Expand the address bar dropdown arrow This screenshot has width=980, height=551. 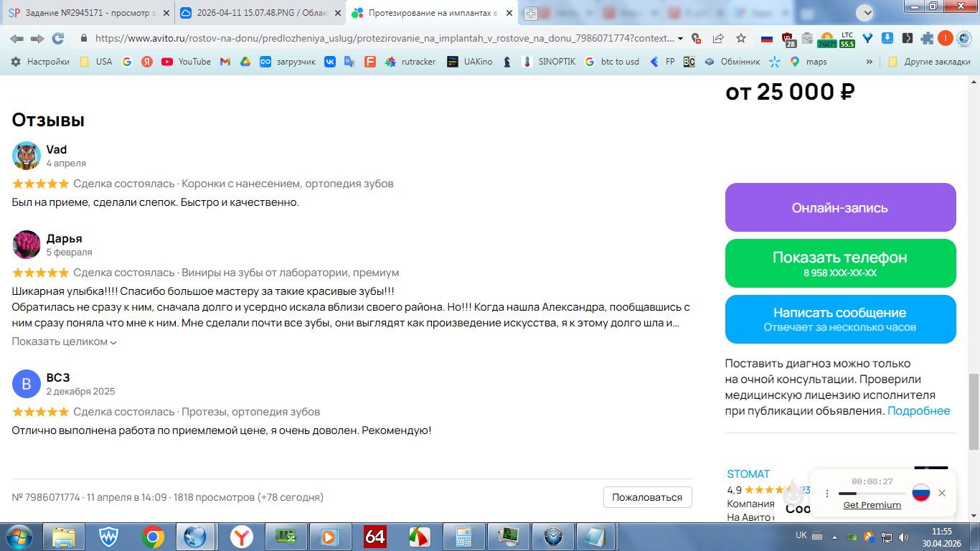(x=680, y=39)
